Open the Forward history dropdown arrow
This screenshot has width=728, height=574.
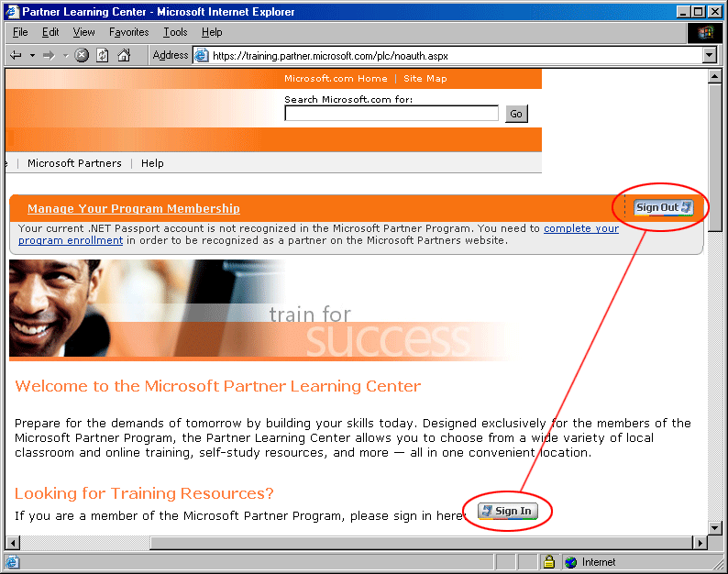65,55
